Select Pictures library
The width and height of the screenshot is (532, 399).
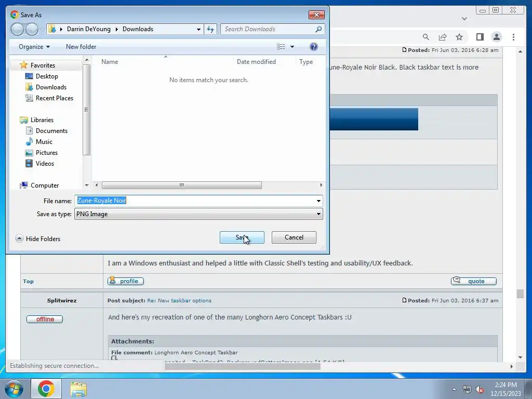coord(46,153)
